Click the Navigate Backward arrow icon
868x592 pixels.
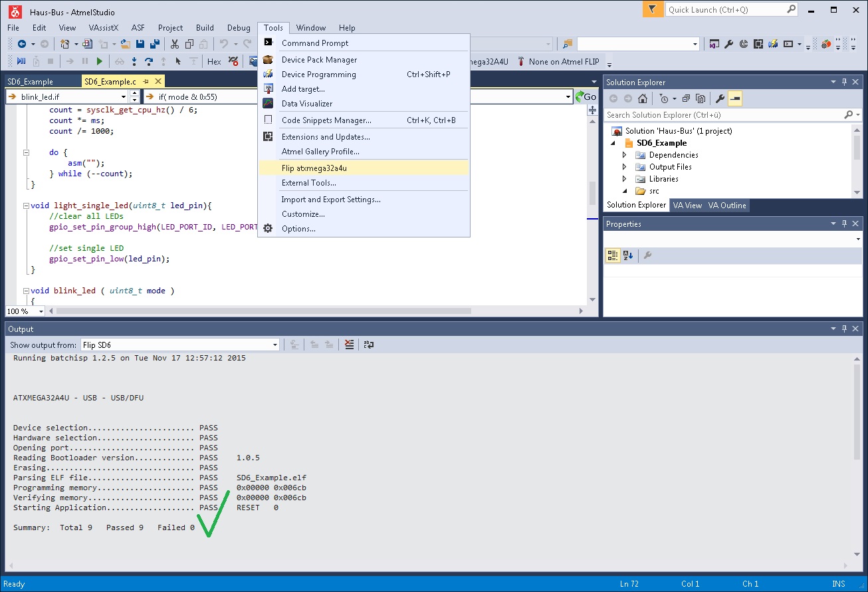22,44
